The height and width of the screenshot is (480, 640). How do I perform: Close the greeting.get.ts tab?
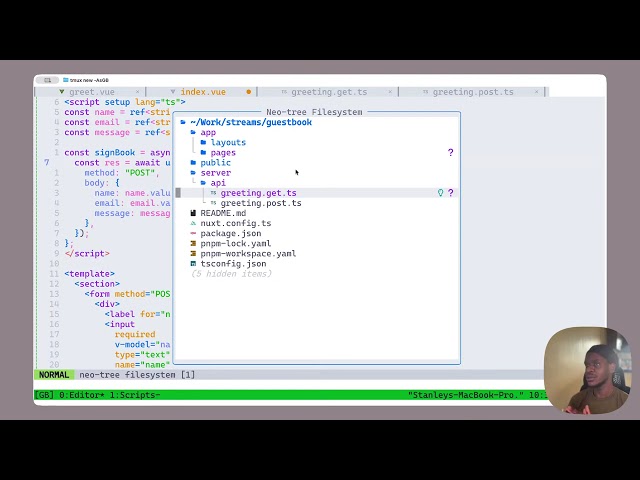pos(390,92)
